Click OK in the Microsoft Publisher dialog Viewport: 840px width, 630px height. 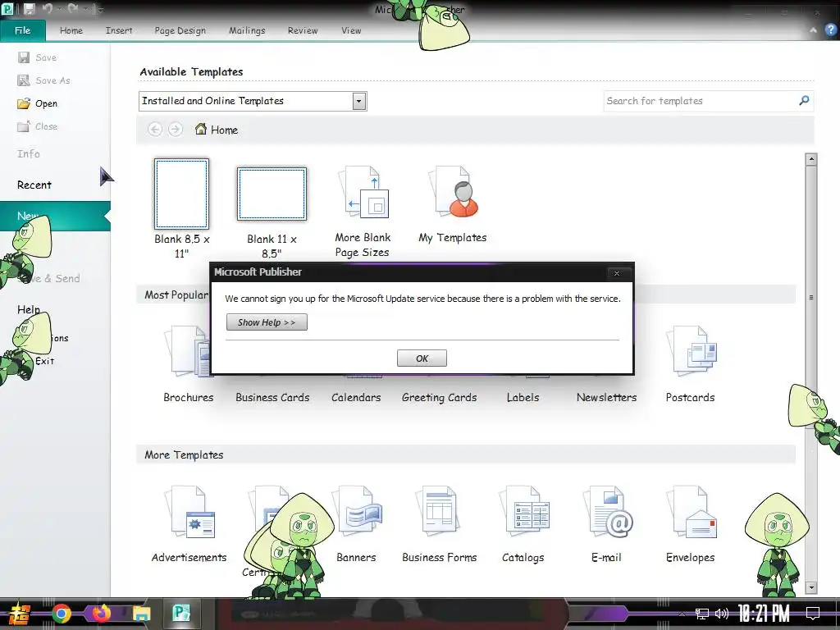[x=422, y=358]
